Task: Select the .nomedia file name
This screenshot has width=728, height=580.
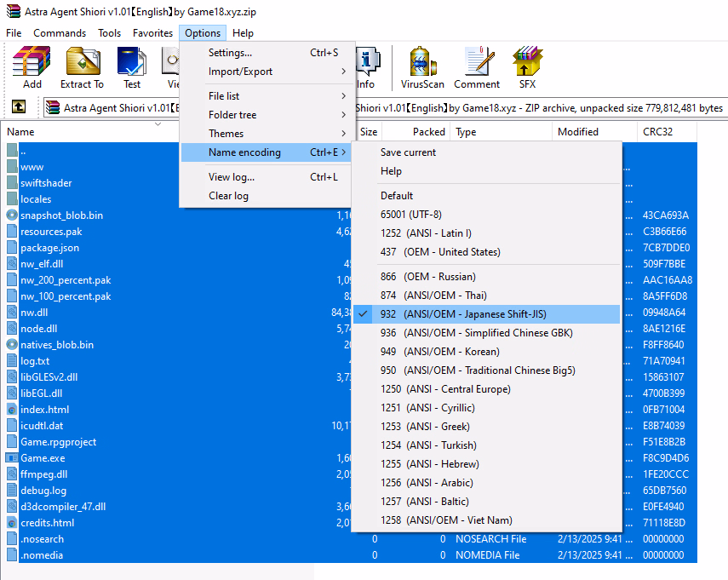Action: pos(42,555)
